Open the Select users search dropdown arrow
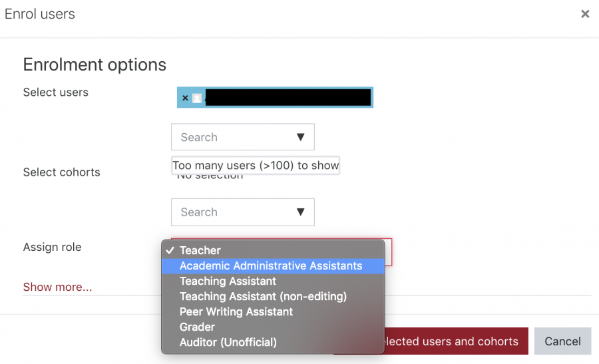 301,137
